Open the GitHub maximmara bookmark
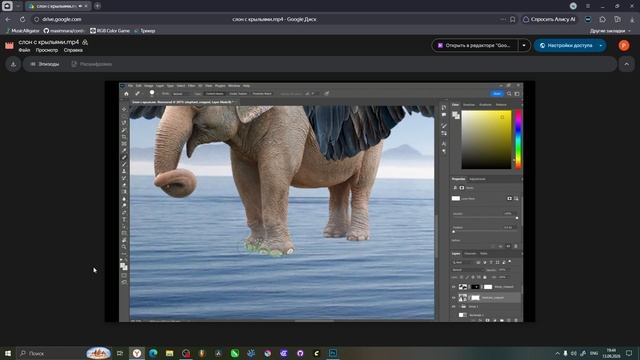 64,31
